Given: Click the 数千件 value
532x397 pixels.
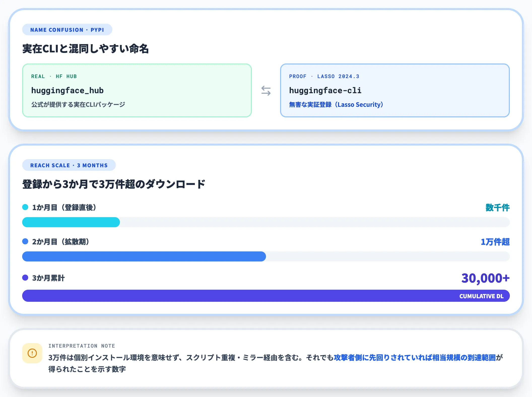Looking at the screenshot, I should tap(497, 207).
